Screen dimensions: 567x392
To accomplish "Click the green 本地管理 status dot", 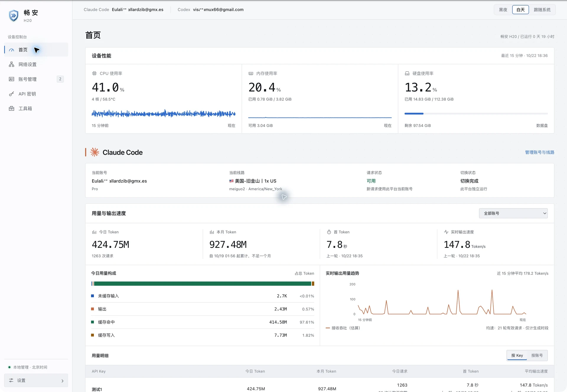I will (x=9, y=367).
